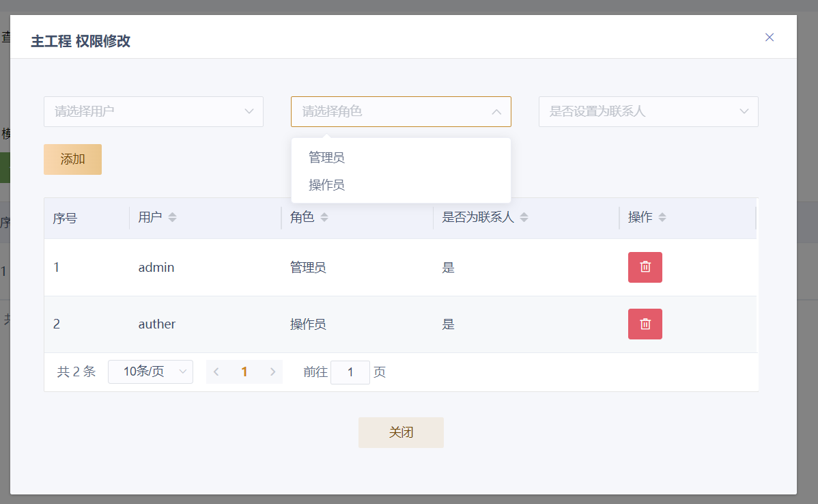Click the 添加 button
Viewport: 818px width, 504px height.
[x=72, y=159]
